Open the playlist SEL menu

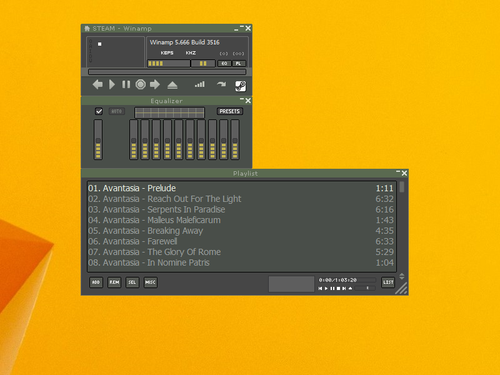(x=132, y=282)
